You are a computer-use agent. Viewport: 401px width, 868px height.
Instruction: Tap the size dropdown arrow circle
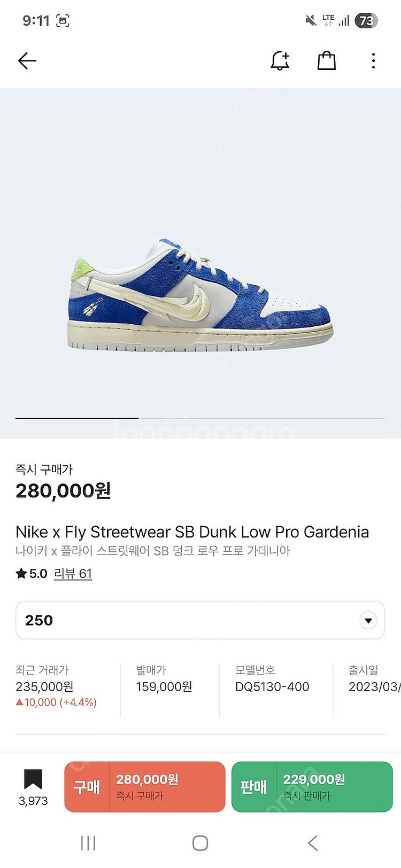pyautogui.click(x=368, y=621)
